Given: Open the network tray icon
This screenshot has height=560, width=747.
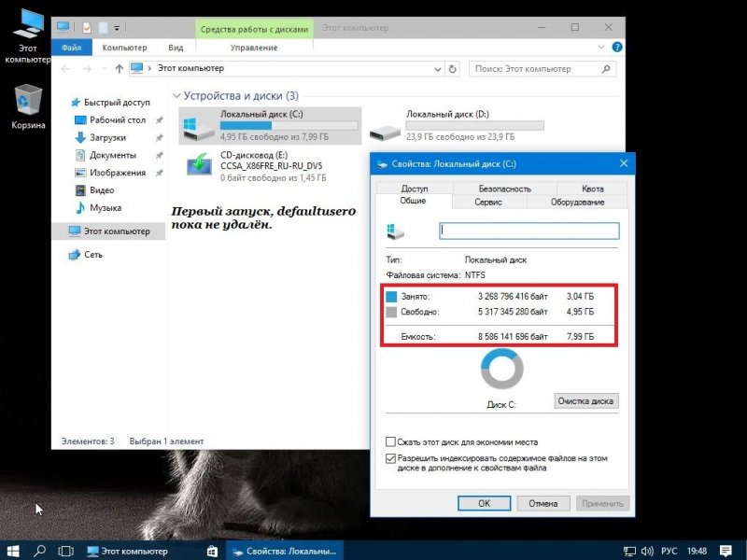Looking at the screenshot, I should 629,552.
